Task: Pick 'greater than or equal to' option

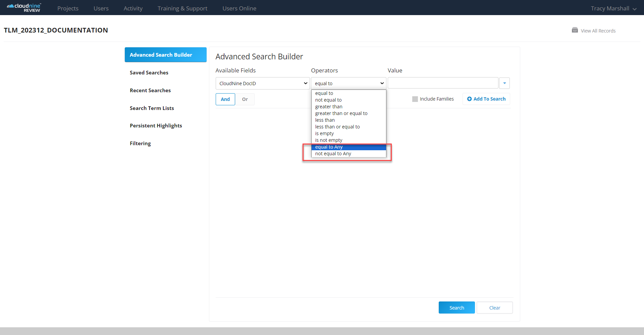Action: [349, 113]
